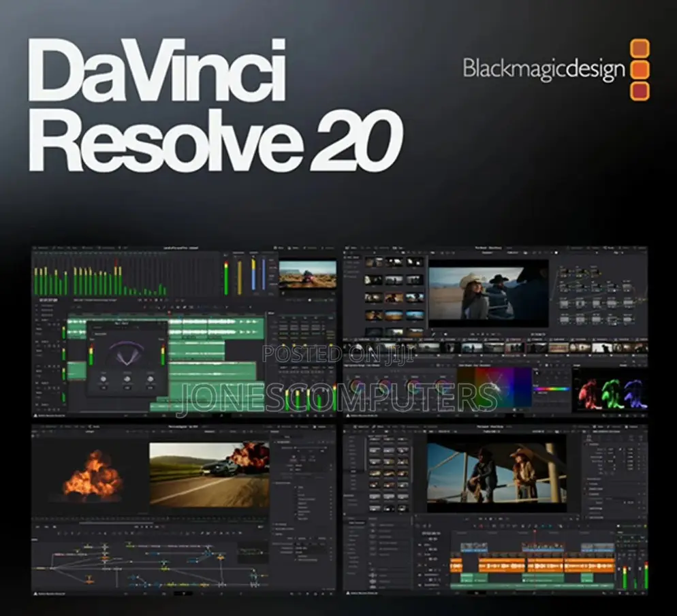
Task: Click the Fusion left viewer showing the fireball on black
Action: (92, 476)
